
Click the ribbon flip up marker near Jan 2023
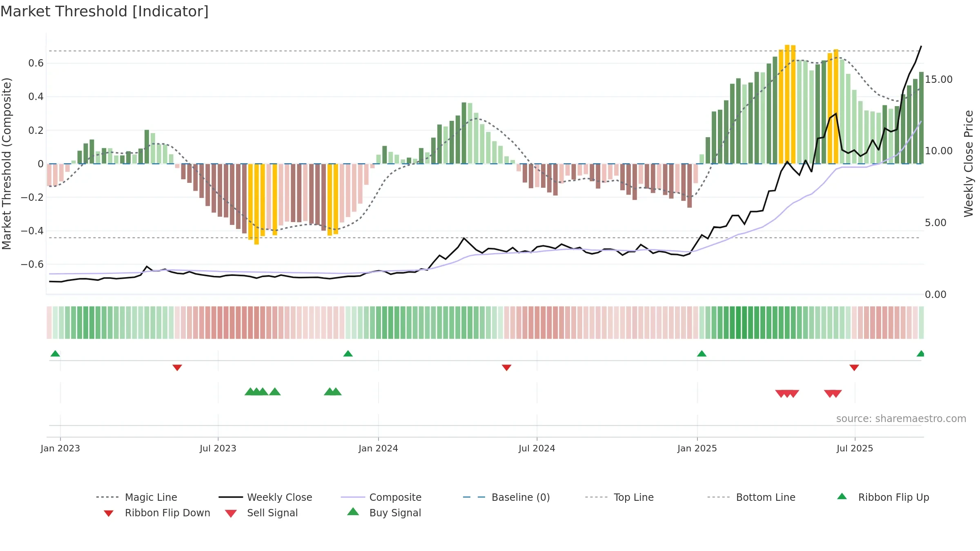[55, 353]
